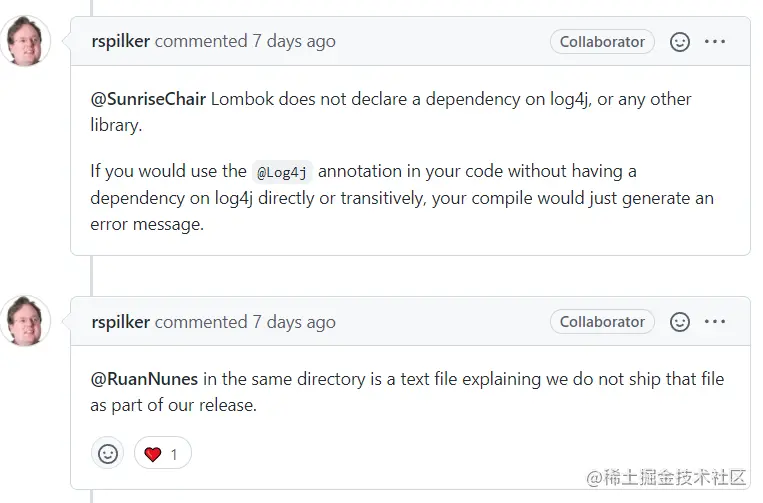Open the @RuanNunes mention link
This screenshot has height=503, width=763.
pos(144,379)
